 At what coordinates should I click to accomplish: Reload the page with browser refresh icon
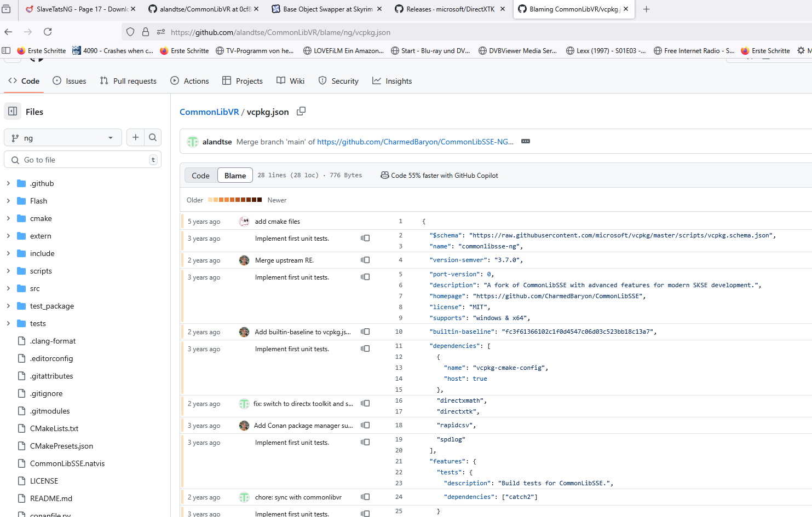48,32
